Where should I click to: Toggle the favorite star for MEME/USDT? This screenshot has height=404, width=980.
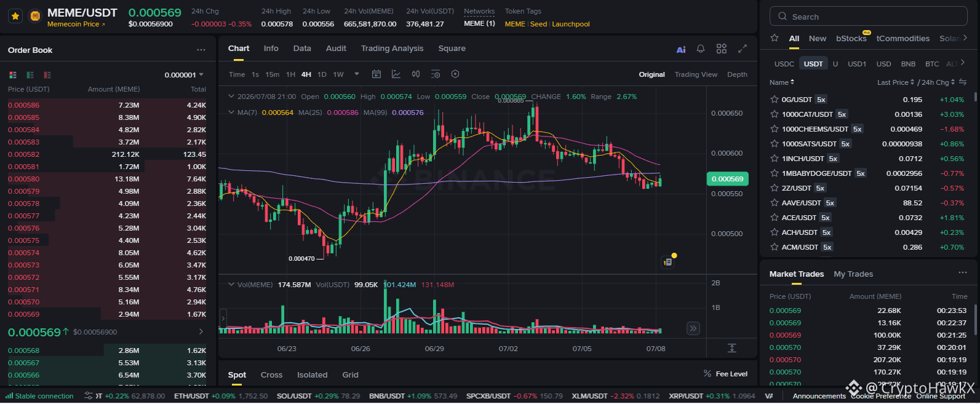(x=15, y=16)
